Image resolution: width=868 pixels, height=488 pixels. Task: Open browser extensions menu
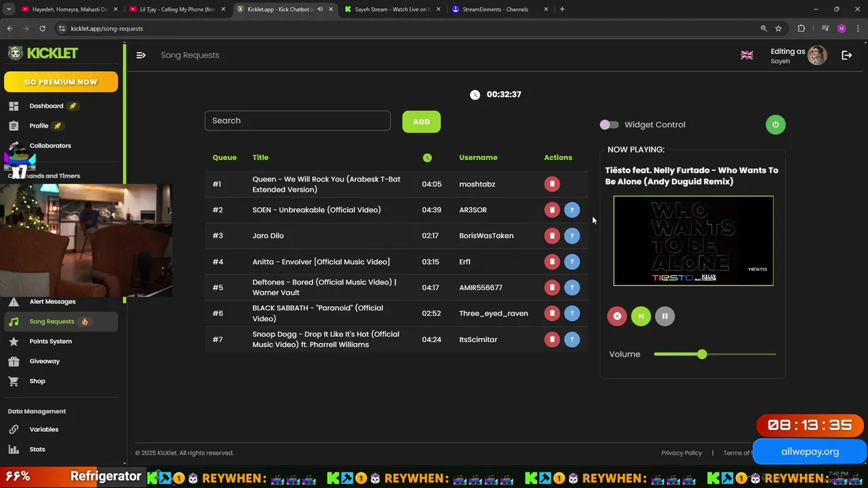coord(801,28)
